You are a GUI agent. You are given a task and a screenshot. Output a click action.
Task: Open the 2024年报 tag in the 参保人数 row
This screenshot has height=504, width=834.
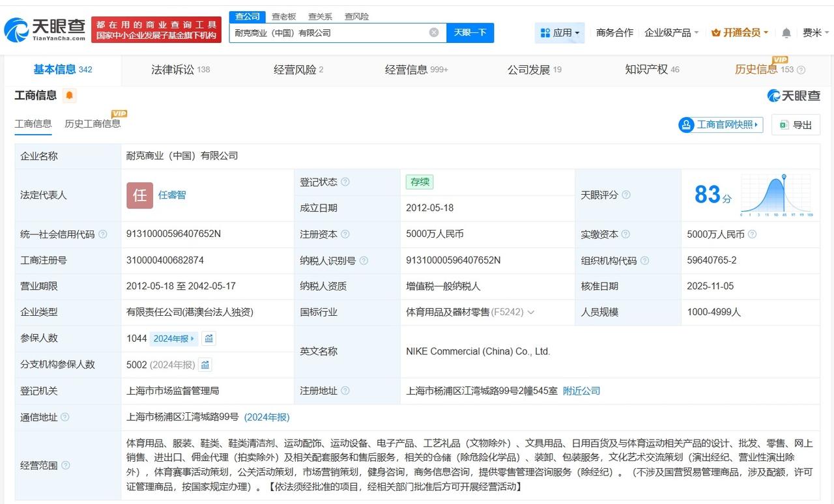pos(173,339)
